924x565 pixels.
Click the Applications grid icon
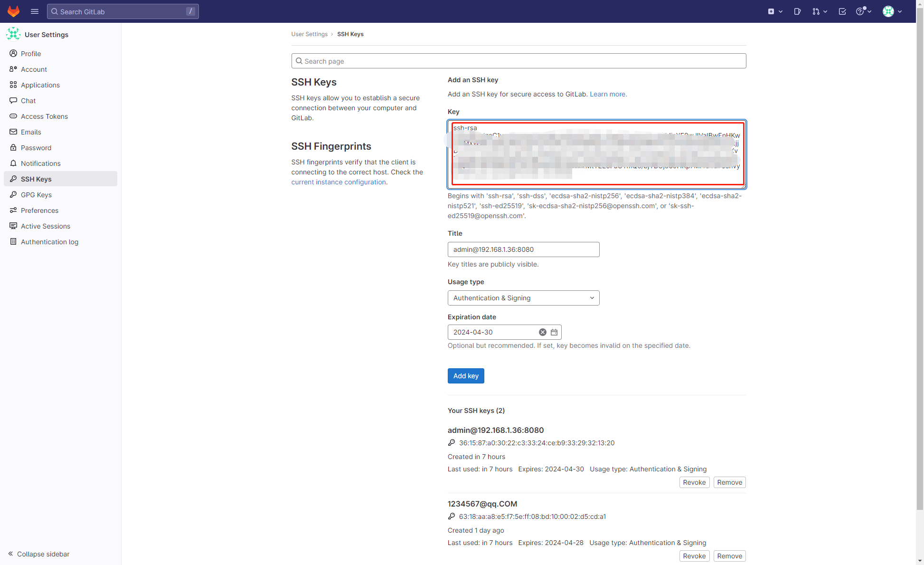click(13, 85)
